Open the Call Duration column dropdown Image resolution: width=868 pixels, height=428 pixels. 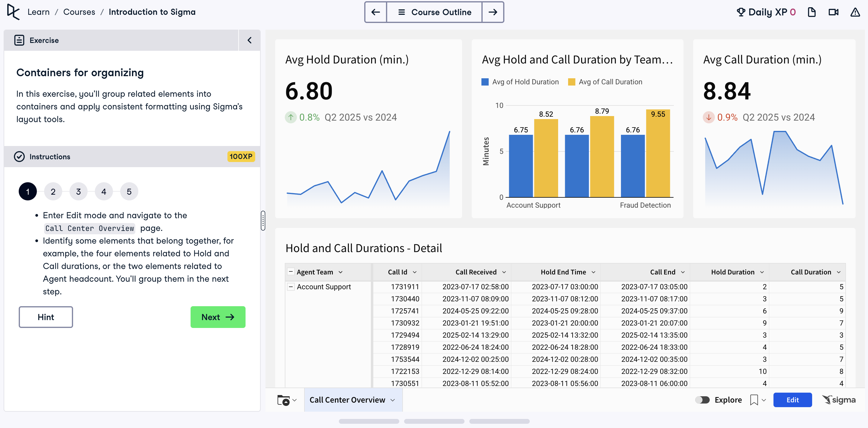(839, 272)
